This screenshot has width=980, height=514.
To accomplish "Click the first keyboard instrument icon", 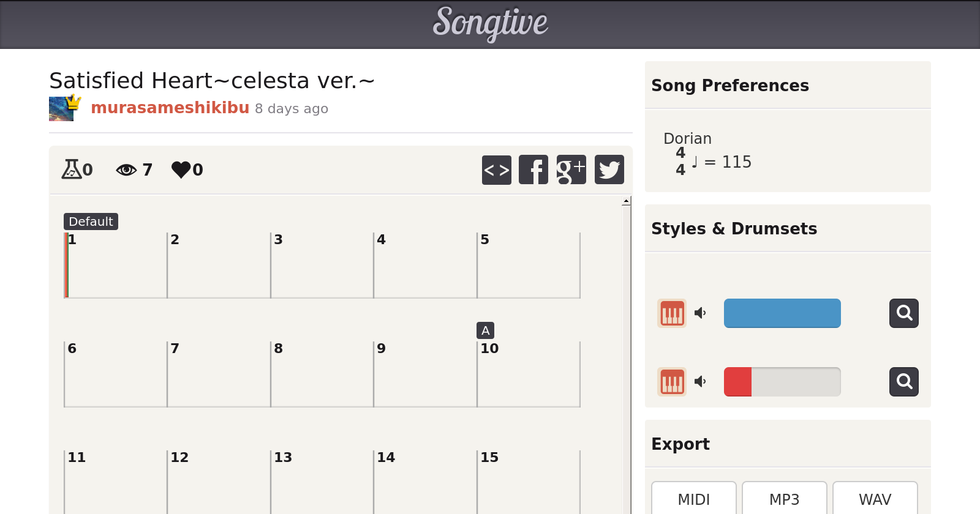I will click(x=672, y=313).
